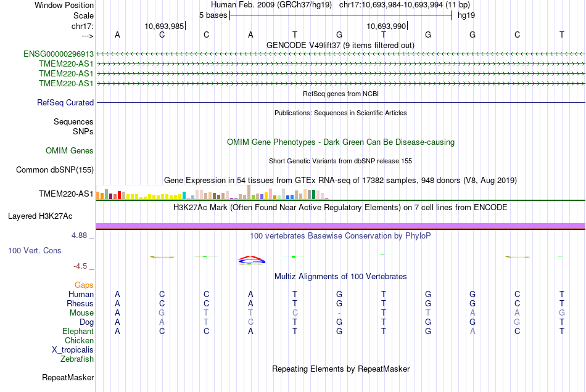
Task: Click the blue RefSeq Curated intron line
Action: click(x=340, y=103)
